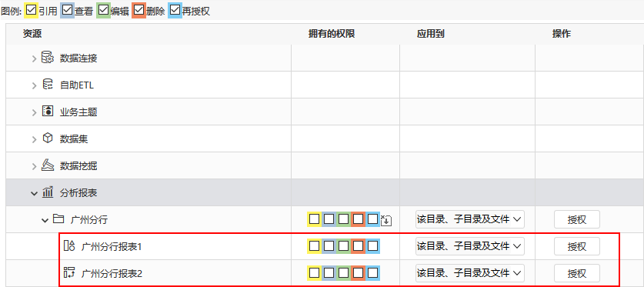Click the 广州分行报表2 report icon
Viewport: 644px width, 287px height.
[69, 272]
